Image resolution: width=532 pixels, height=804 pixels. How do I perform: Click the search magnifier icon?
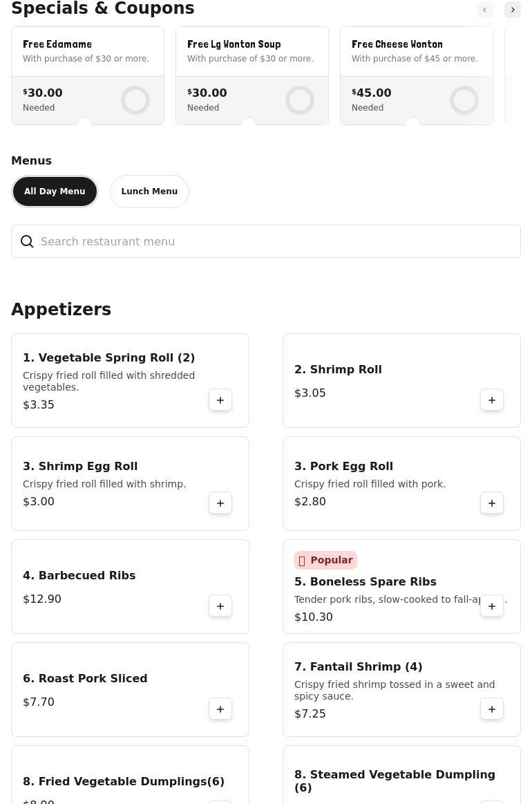pos(27,241)
